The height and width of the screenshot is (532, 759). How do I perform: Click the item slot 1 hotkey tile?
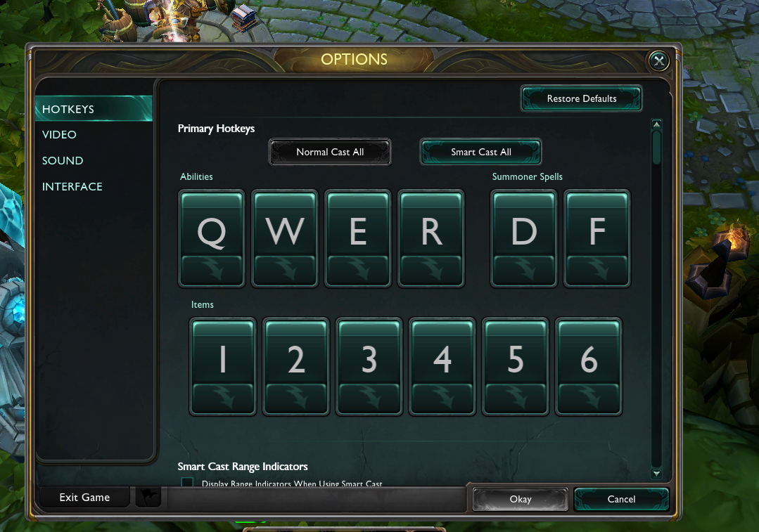(223, 353)
